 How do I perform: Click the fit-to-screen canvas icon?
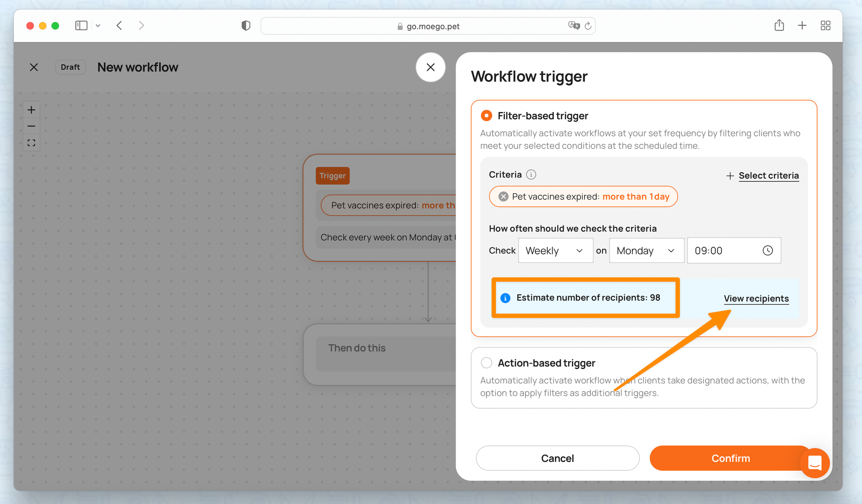pyautogui.click(x=31, y=143)
